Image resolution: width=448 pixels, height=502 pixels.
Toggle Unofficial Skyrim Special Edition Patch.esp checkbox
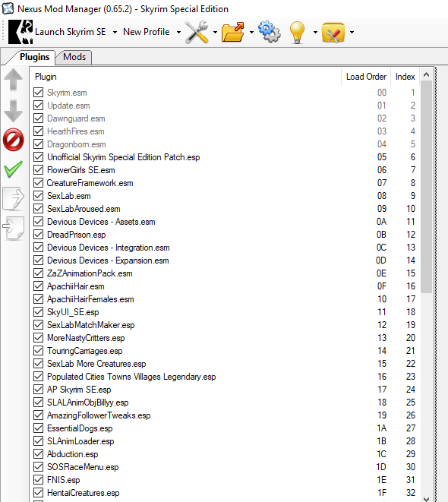click(x=39, y=157)
